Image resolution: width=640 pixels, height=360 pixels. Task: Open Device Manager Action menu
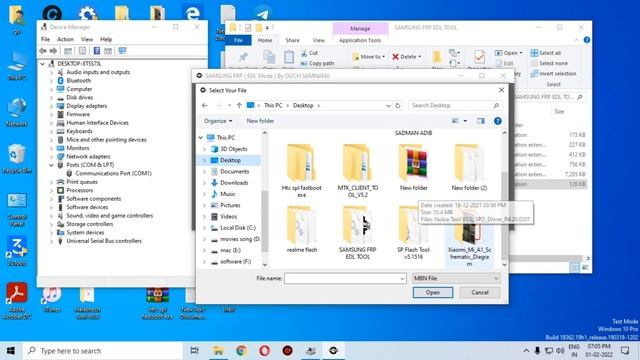pyautogui.click(x=65, y=39)
